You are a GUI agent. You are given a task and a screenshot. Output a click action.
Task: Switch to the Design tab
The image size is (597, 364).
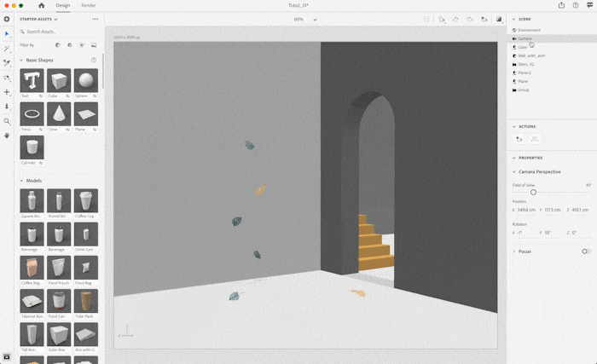click(63, 5)
